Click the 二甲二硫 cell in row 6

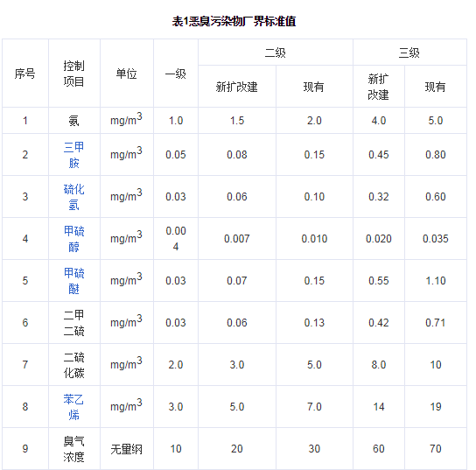pyautogui.click(x=73, y=323)
